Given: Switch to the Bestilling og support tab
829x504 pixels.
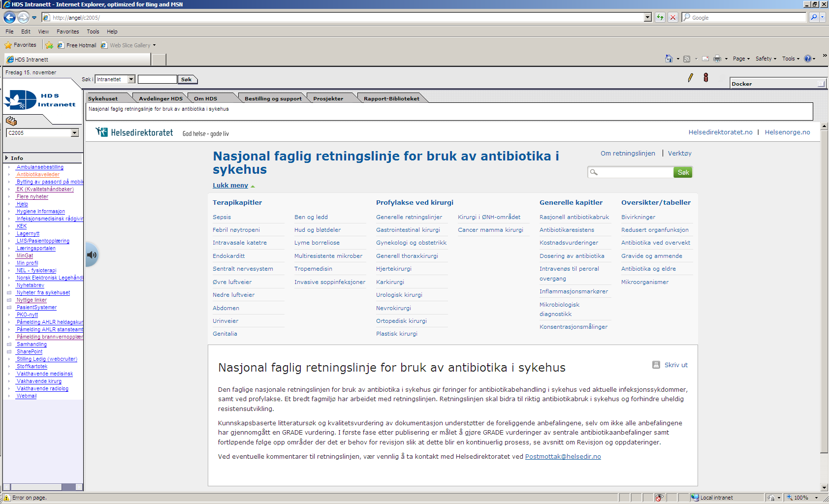Looking at the screenshot, I should click(x=273, y=98).
